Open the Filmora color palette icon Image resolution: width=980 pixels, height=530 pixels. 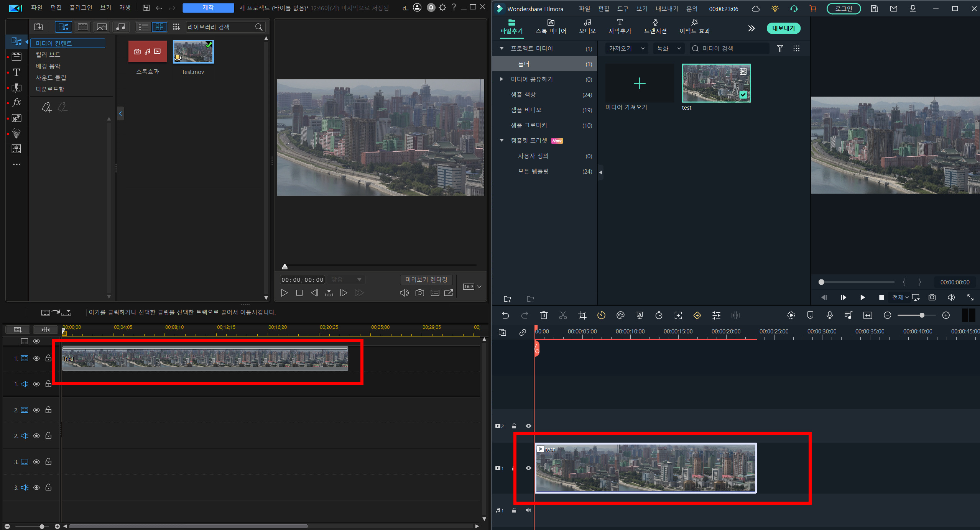click(x=620, y=315)
